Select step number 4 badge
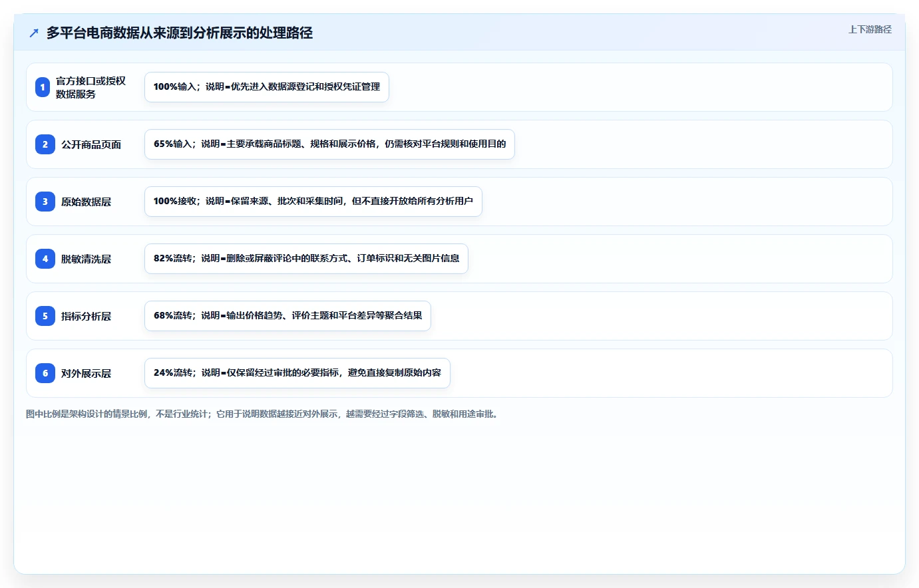 pyautogui.click(x=45, y=259)
